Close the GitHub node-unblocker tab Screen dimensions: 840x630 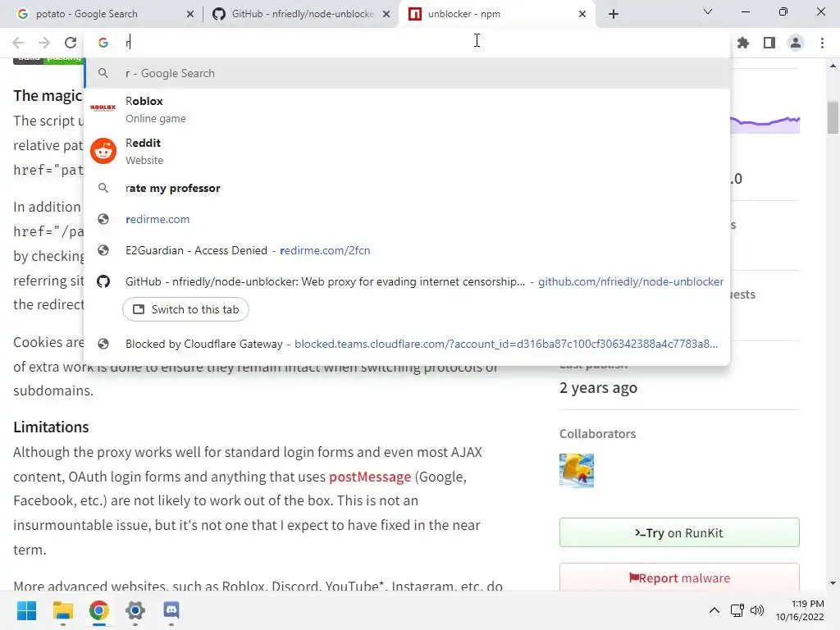386,14
